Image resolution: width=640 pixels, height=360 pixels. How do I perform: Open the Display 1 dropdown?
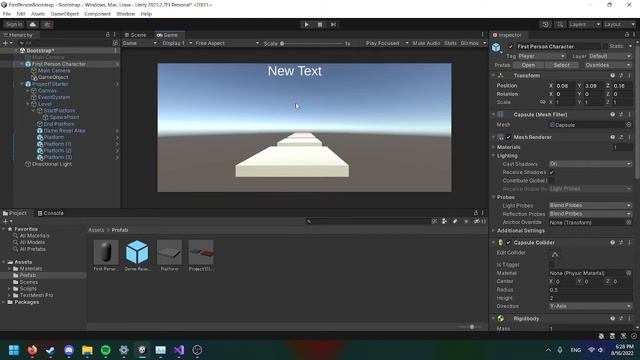pos(177,43)
